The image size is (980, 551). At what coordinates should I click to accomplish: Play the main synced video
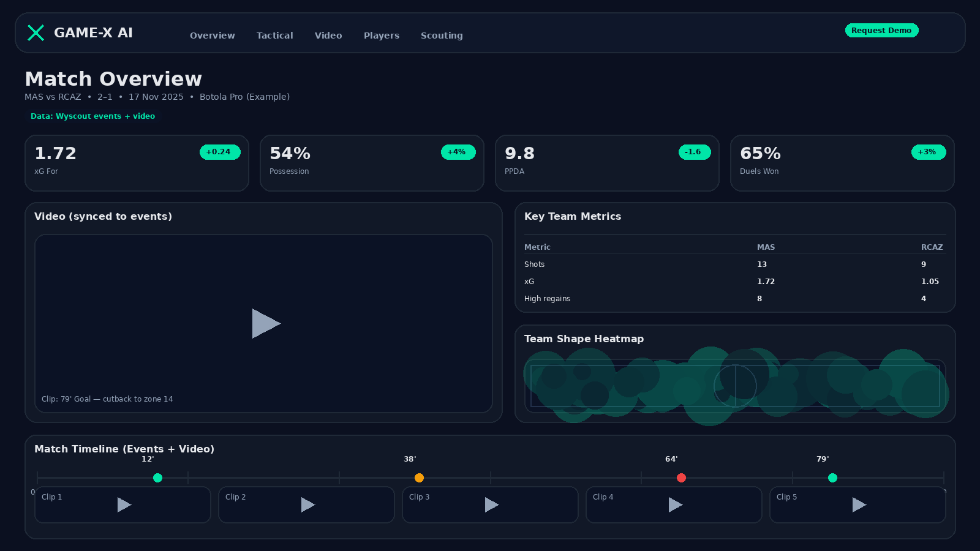266,323
